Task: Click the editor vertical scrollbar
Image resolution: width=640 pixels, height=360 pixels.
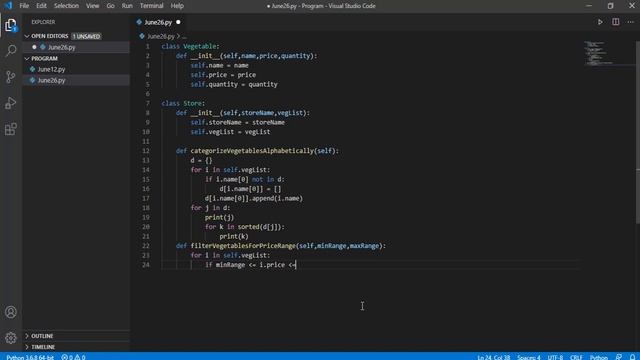Action: point(638,133)
